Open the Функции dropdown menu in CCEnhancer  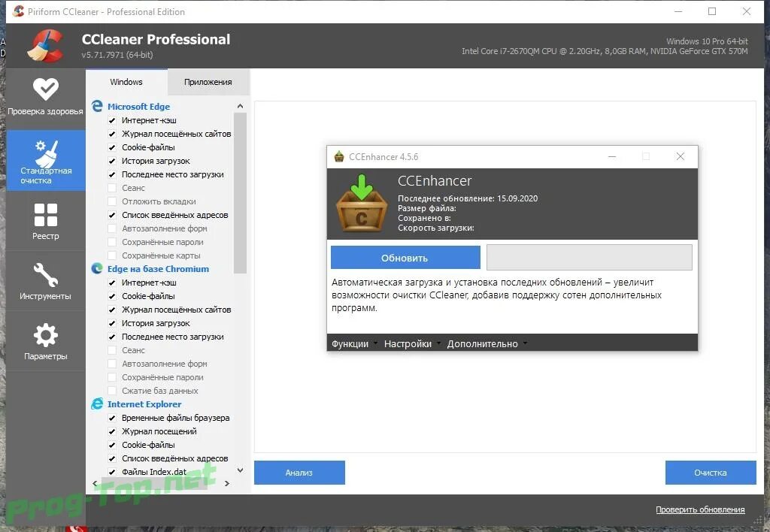[x=354, y=343]
